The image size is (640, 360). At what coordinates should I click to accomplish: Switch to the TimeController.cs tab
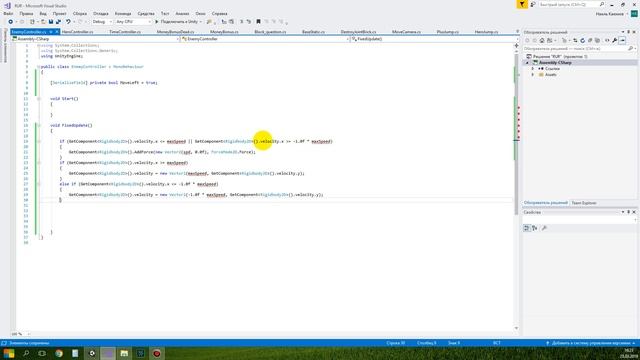coord(125,32)
